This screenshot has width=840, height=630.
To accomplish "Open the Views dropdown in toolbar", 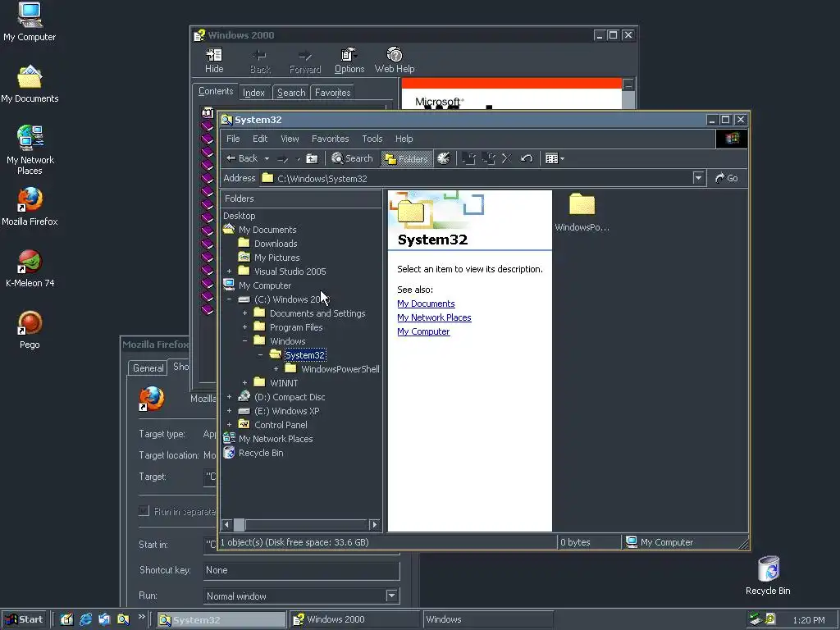I will (x=555, y=158).
